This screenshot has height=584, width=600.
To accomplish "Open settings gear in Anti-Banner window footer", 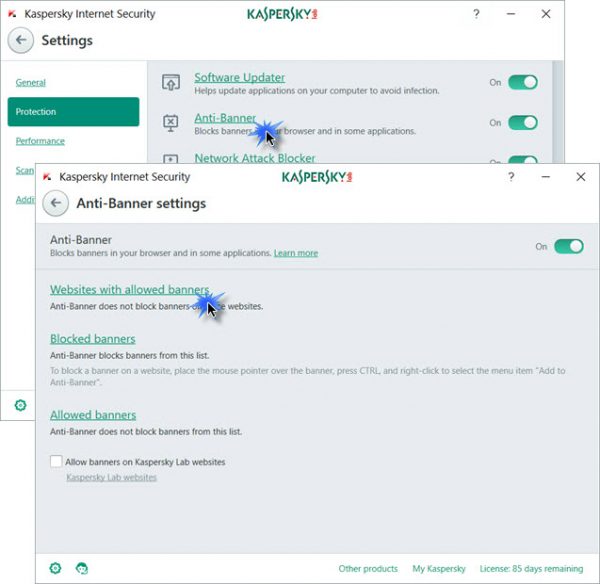I will [x=55, y=568].
